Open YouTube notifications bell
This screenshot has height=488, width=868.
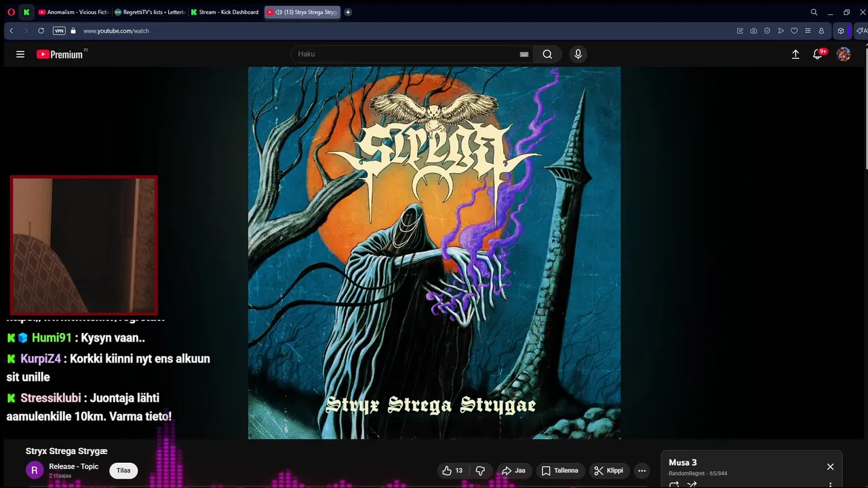(818, 54)
